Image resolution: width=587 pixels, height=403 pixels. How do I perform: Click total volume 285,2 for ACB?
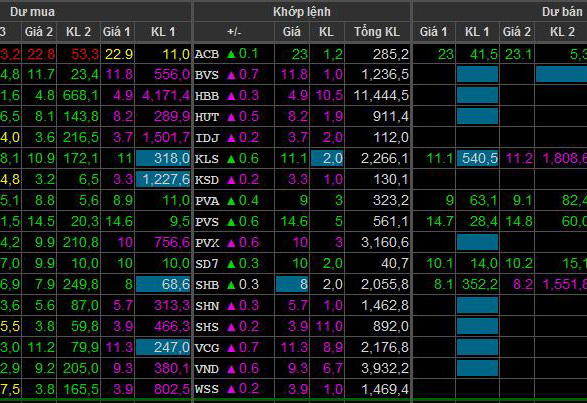[390, 55]
